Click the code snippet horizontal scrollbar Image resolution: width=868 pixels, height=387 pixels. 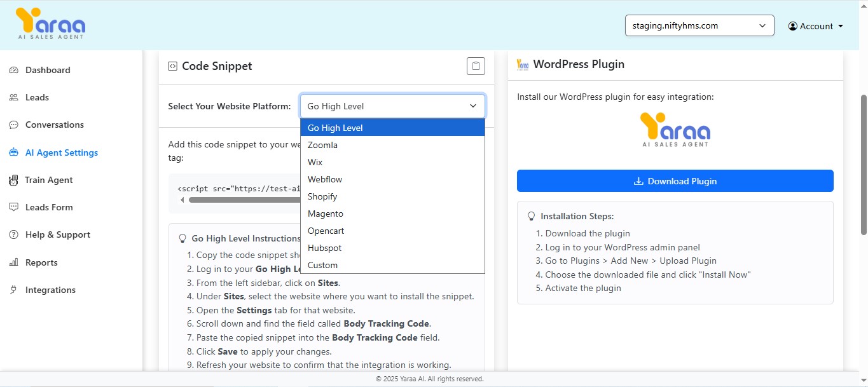[x=244, y=200]
